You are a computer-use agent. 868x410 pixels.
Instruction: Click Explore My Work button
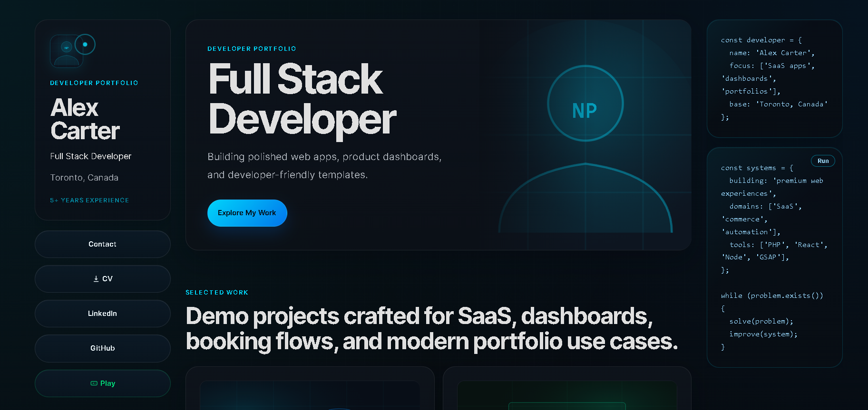pyautogui.click(x=247, y=213)
